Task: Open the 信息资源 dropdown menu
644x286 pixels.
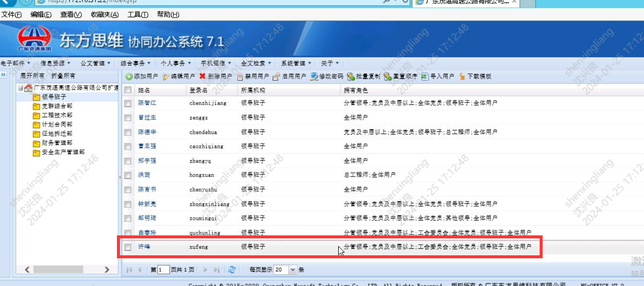Action: pyautogui.click(x=55, y=63)
